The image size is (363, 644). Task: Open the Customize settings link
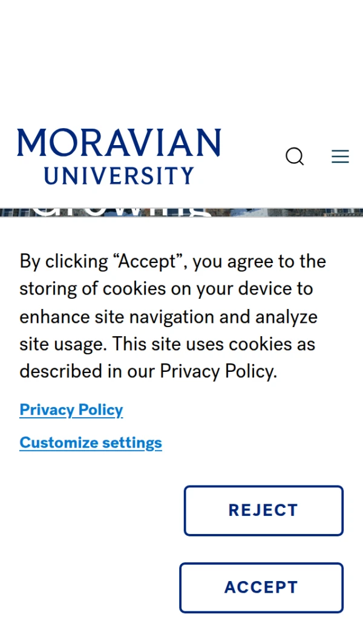pyautogui.click(x=91, y=443)
